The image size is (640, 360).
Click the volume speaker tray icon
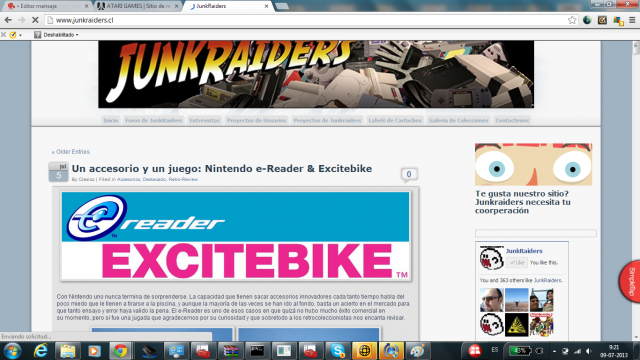pyautogui.click(x=589, y=351)
